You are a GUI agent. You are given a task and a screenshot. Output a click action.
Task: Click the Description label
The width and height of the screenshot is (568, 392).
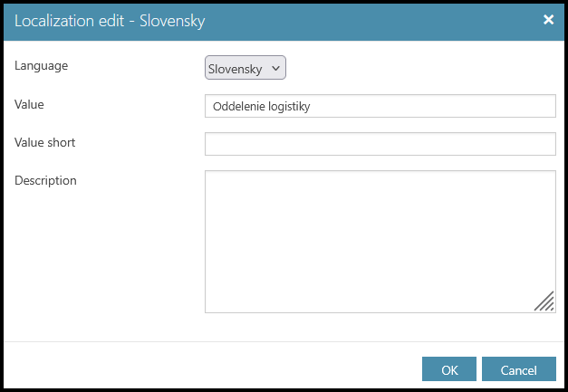tap(45, 180)
